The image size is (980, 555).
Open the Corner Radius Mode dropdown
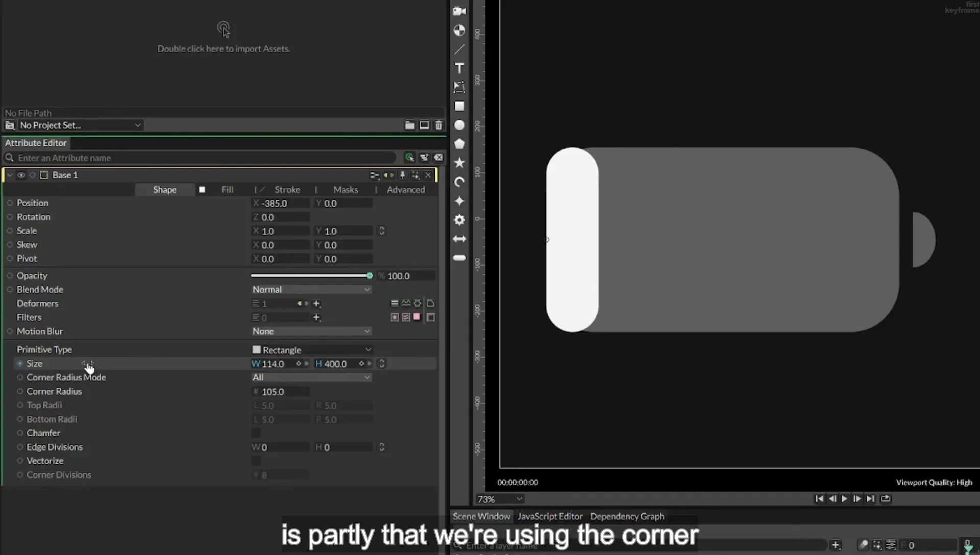[311, 377]
